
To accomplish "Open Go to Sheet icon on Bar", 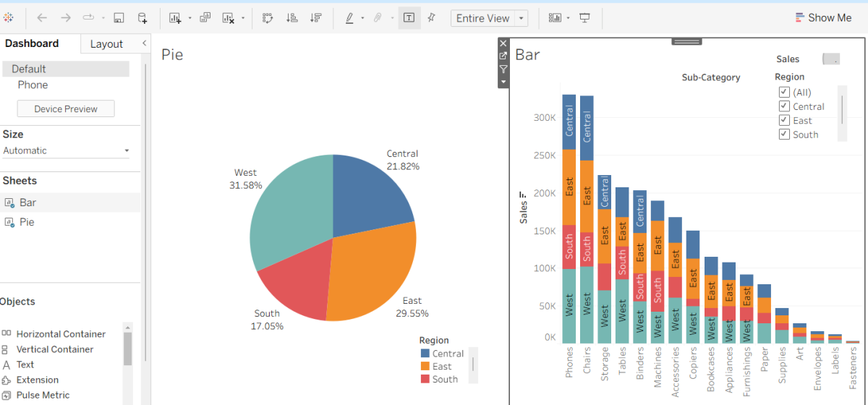I will pyautogui.click(x=503, y=56).
